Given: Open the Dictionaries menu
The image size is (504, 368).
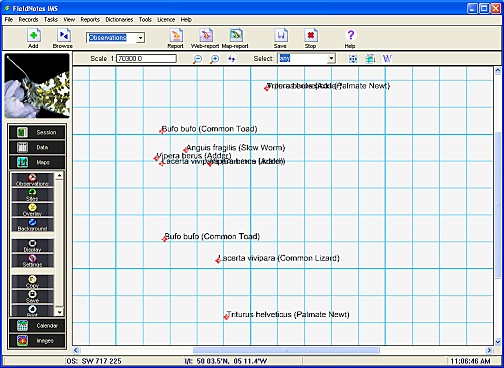Looking at the screenshot, I should (x=119, y=20).
